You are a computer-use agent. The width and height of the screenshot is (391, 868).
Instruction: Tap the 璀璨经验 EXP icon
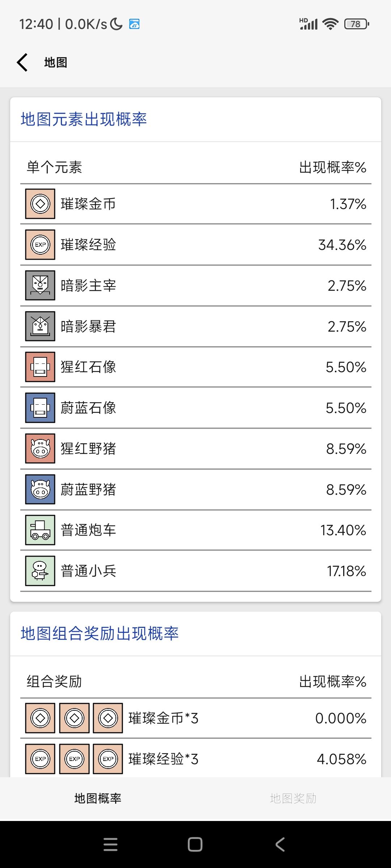(40, 245)
